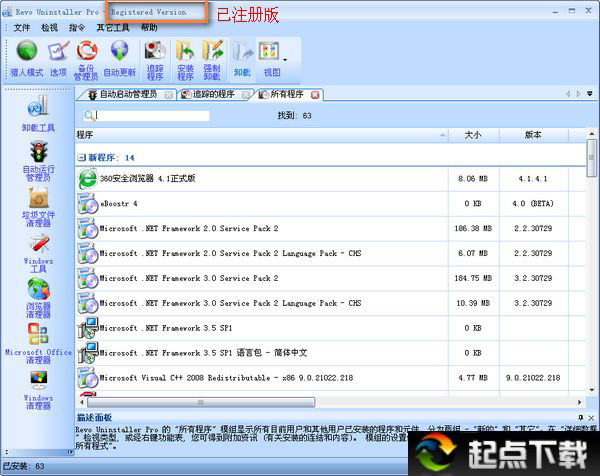Click the 360 browser program icon

pyautogui.click(x=88, y=179)
